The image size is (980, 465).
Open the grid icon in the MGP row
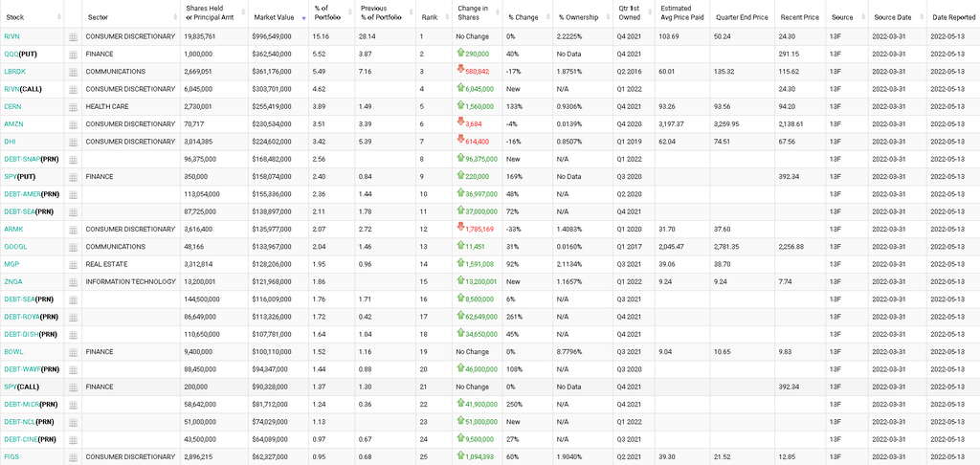(73, 265)
